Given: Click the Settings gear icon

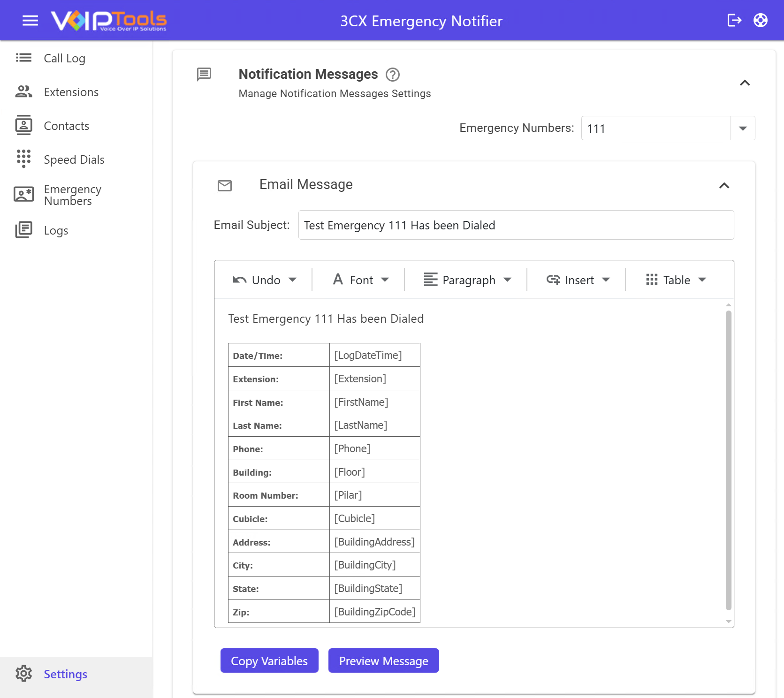Looking at the screenshot, I should pos(23,674).
